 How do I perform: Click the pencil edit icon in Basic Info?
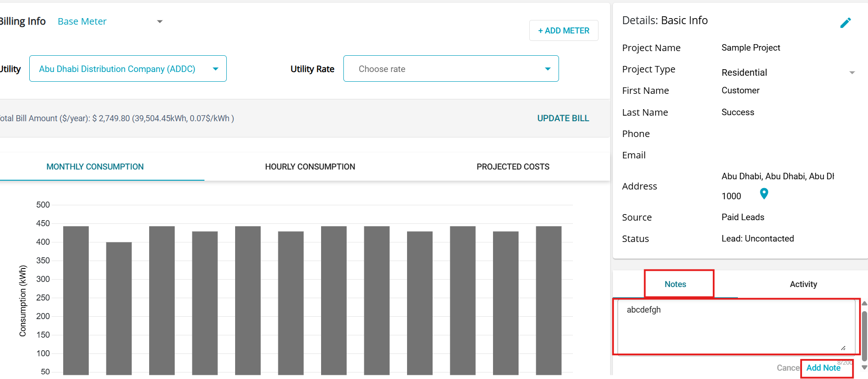point(845,23)
